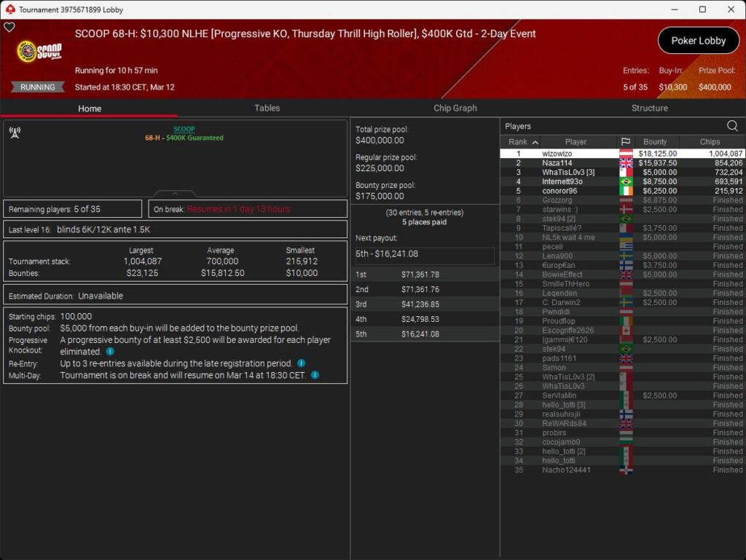Image resolution: width=746 pixels, height=560 pixels.
Task: Switch to the Tables tab
Action: point(267,108)
